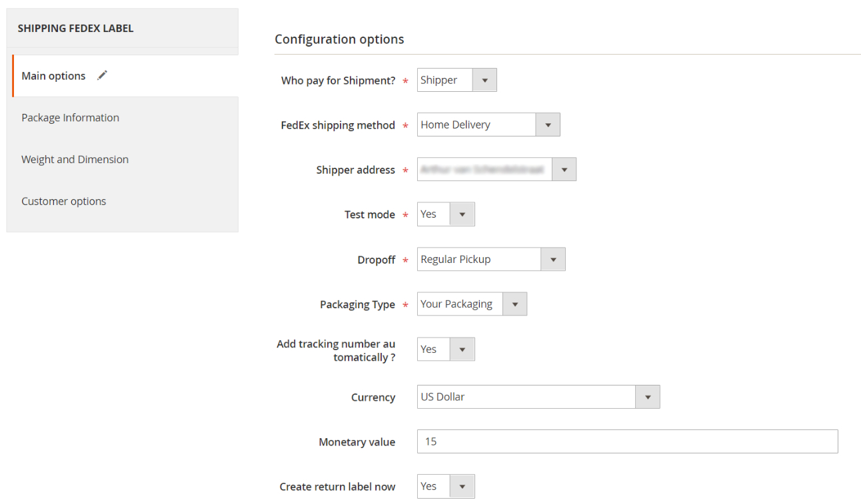The width and height of the screenshot is (861, 504).
Task: Expand the Packaging Type dropdown
Action: (472, 304)
